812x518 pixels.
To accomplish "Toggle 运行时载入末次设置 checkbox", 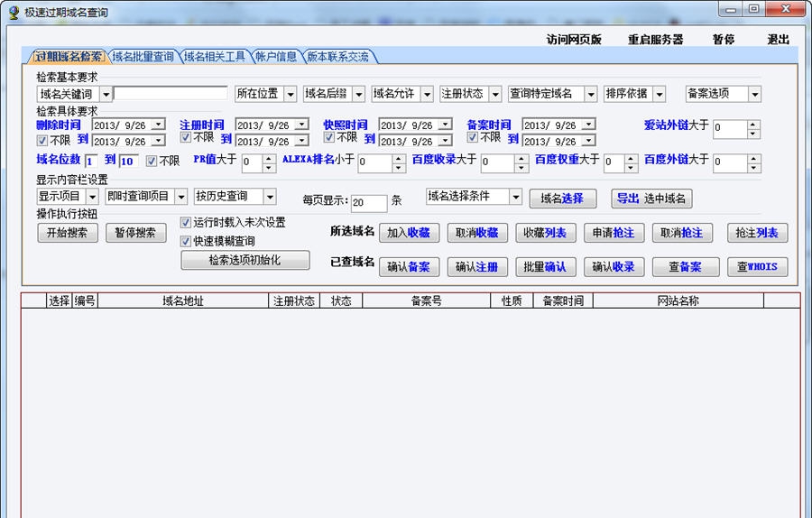I will [x=185, y=223].
